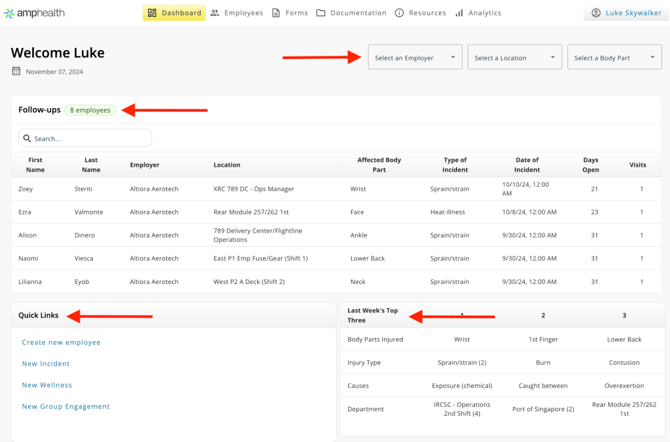670x442 pixels.
Task: Click the amphealth logo
Action: (x=34, y=13)
